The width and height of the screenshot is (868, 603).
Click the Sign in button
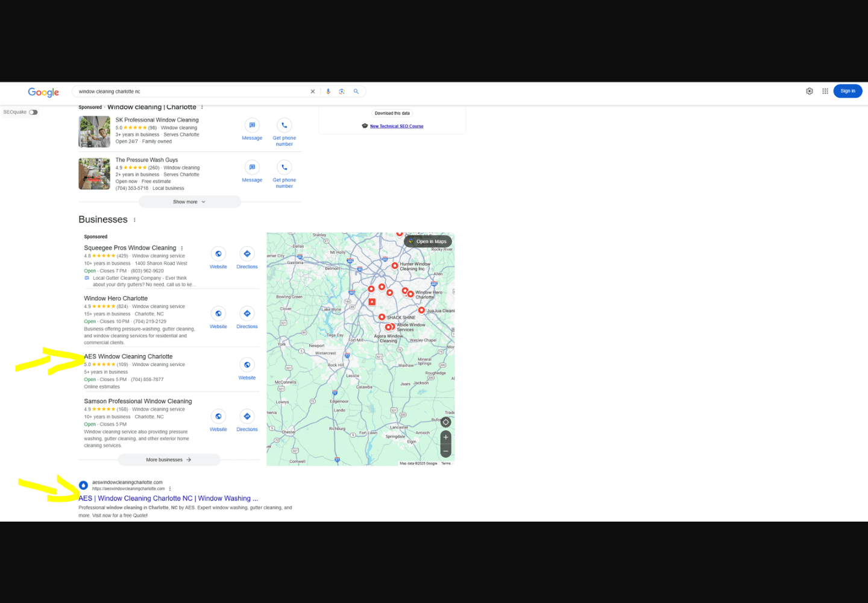coord(848,91)
